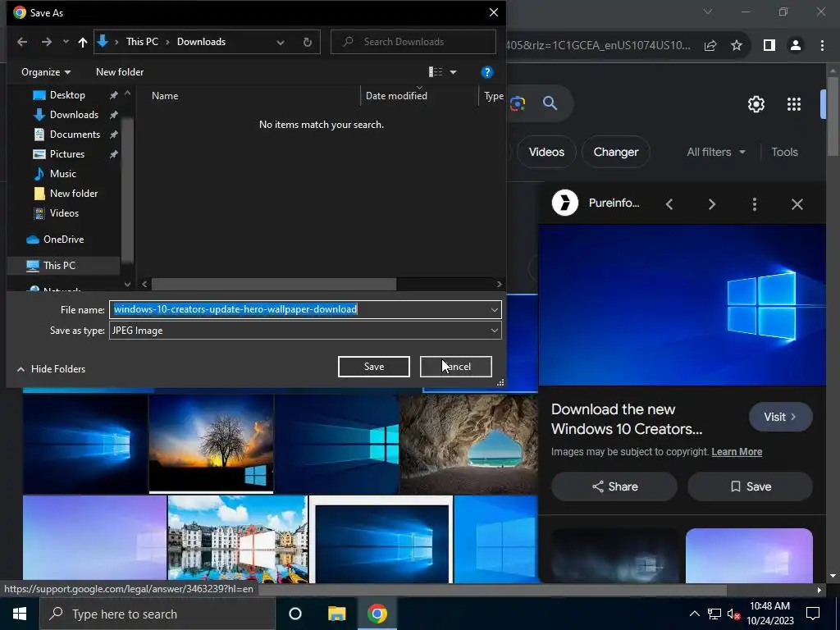Cancel the Save As dialog

click(x=456, y=367)
